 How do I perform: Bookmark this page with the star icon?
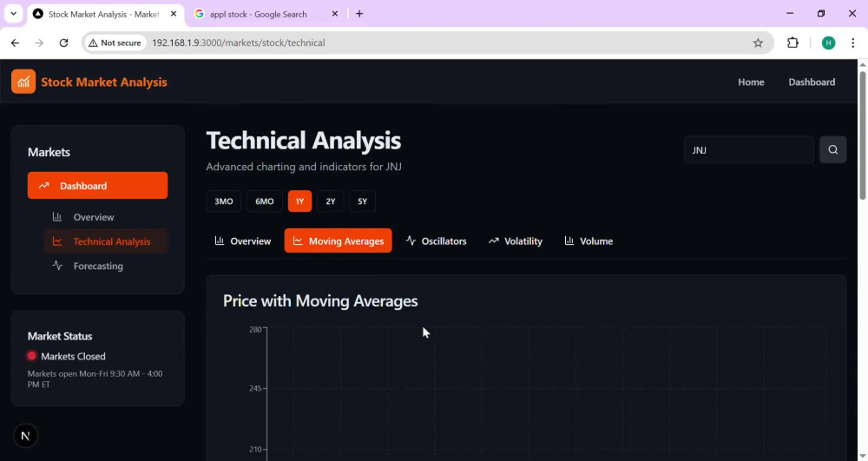point(758,43)
